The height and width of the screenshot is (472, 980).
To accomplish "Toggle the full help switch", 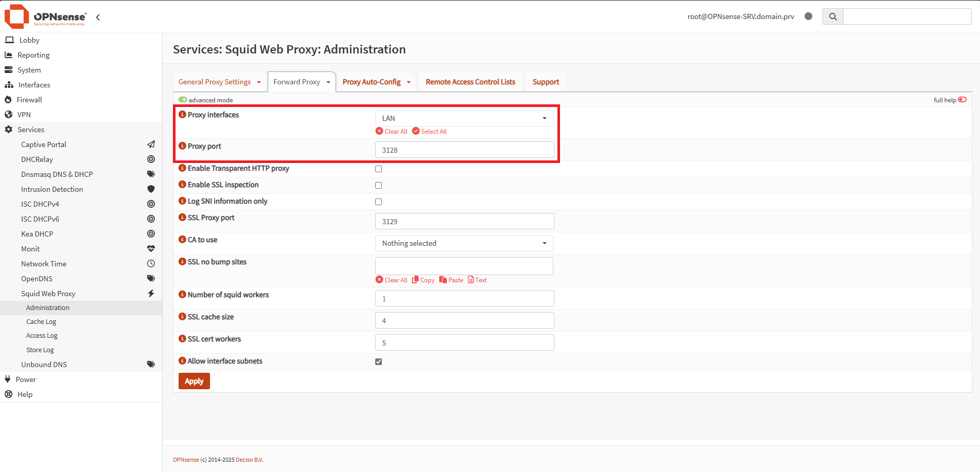I will (962, 100).
